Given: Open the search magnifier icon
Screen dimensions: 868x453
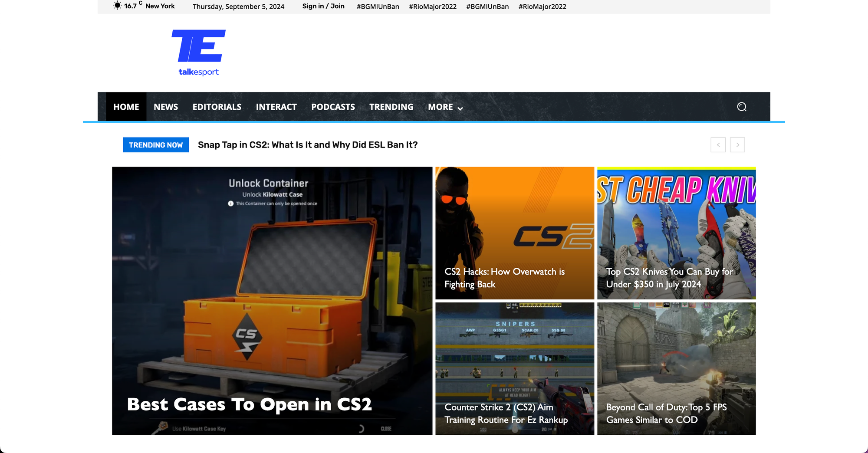Looking at the screenshot, I should click(742, 107).
